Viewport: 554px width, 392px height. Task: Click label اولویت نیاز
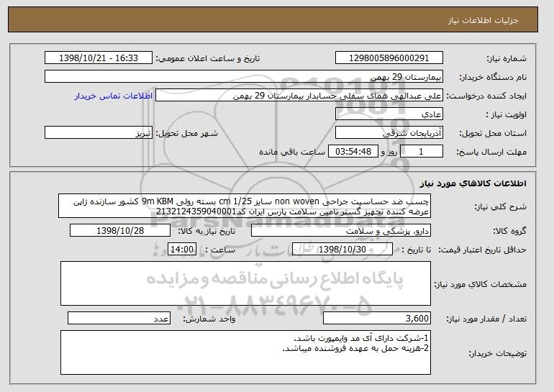[x=507, y=114]
